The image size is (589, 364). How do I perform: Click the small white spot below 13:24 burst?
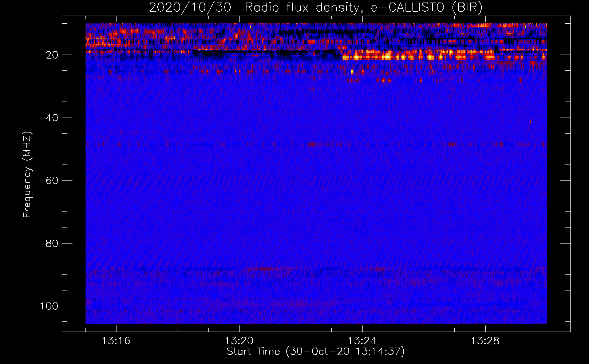pyautogui.click(x=352, y=72)
